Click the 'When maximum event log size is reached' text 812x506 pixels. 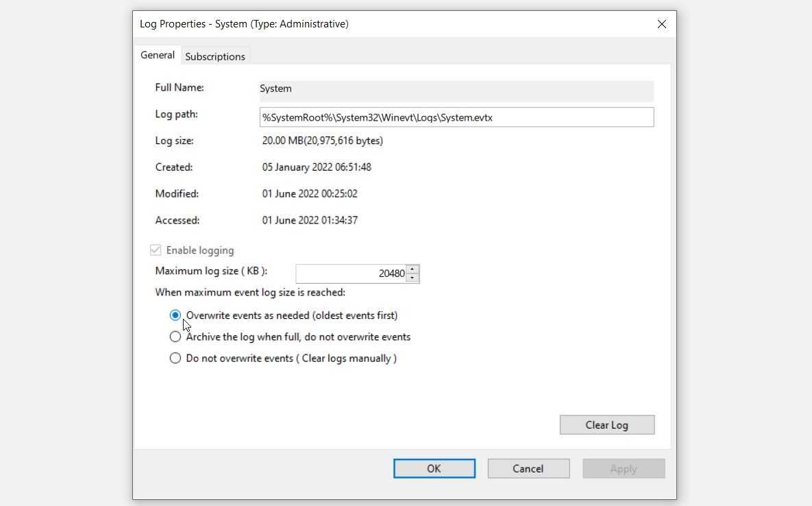[x=250, y=292]
